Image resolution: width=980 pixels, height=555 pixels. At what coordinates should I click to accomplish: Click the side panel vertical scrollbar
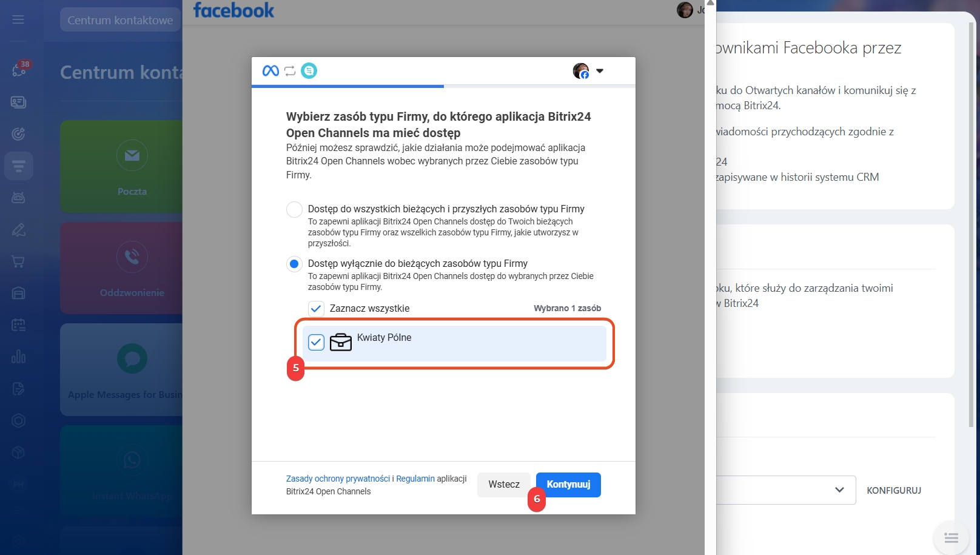coord(972,224)
